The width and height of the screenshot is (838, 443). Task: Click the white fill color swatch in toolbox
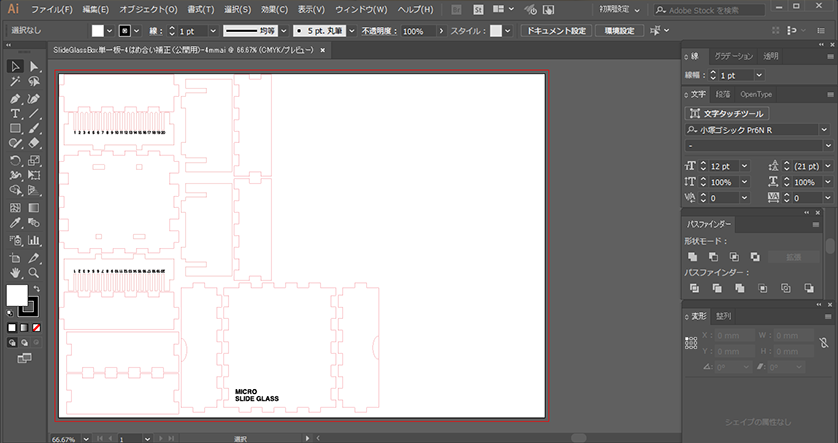[17, 295]
